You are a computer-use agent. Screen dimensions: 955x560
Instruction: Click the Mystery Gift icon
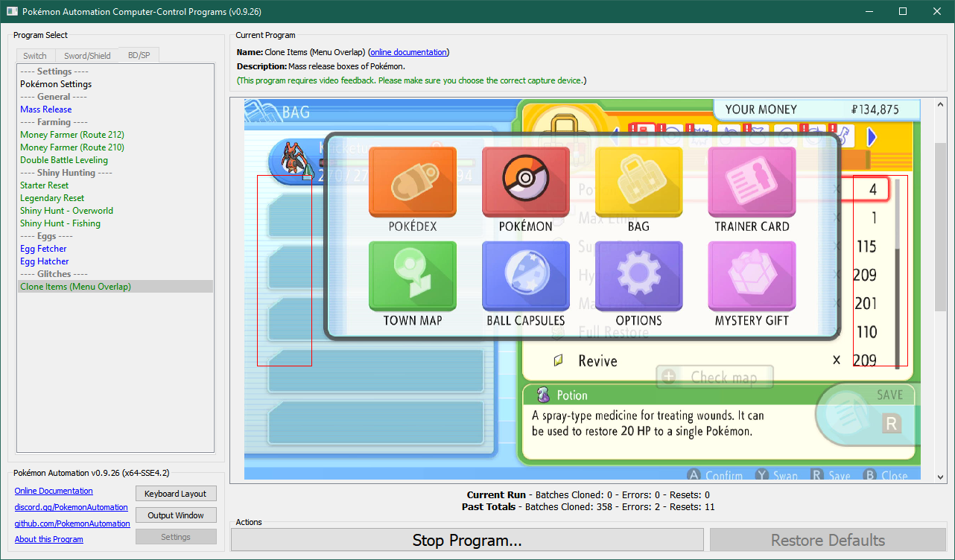[752, 276]
